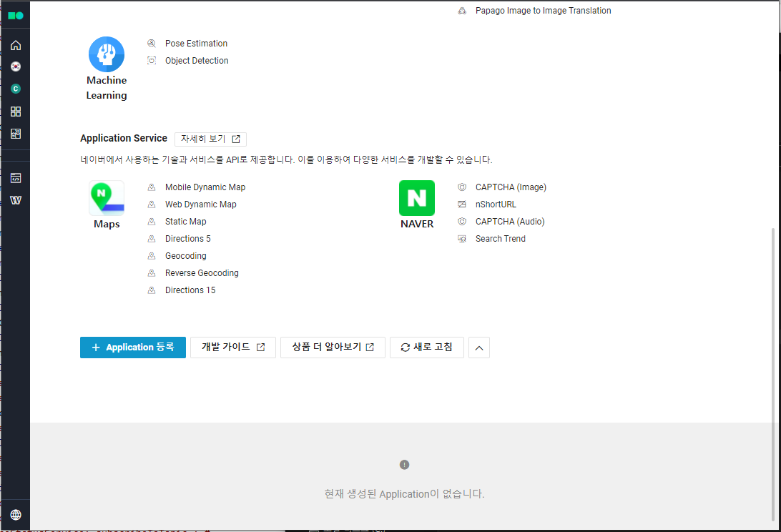The height and width of the screenshot is (532, 781).
Task: Change language with the globe icon
Action: click(x=16, y=515)
